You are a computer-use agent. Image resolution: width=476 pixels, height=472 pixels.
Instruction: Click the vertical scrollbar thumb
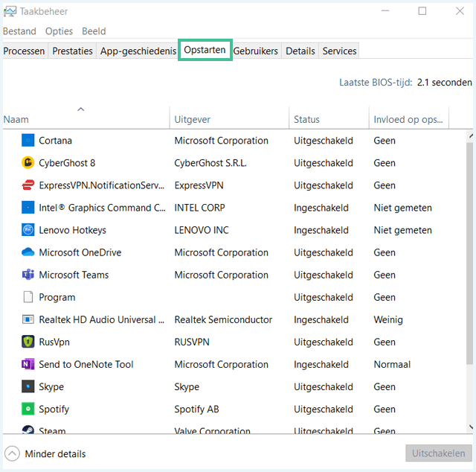tap(469, 253)
